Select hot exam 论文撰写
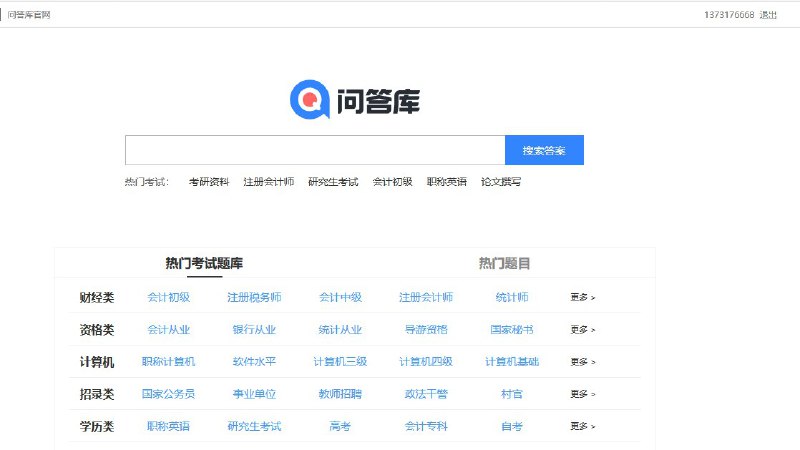The image size is (800, 450). (x=501, y=182)
